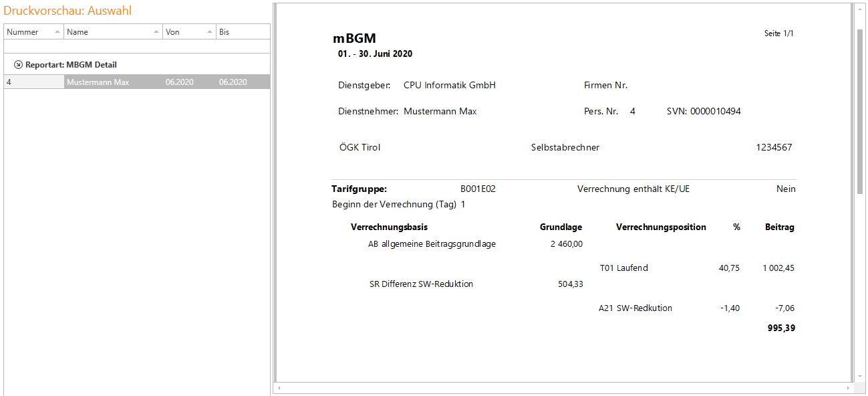
Task: Click the date range 01. - 30. Juni 2020
Action: click(375, 54)
